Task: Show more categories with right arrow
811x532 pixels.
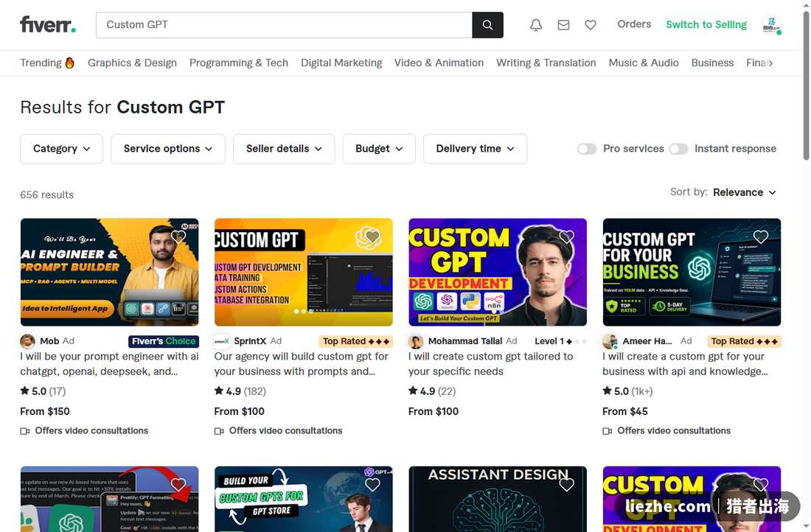Action: click(x=770, y=63)
